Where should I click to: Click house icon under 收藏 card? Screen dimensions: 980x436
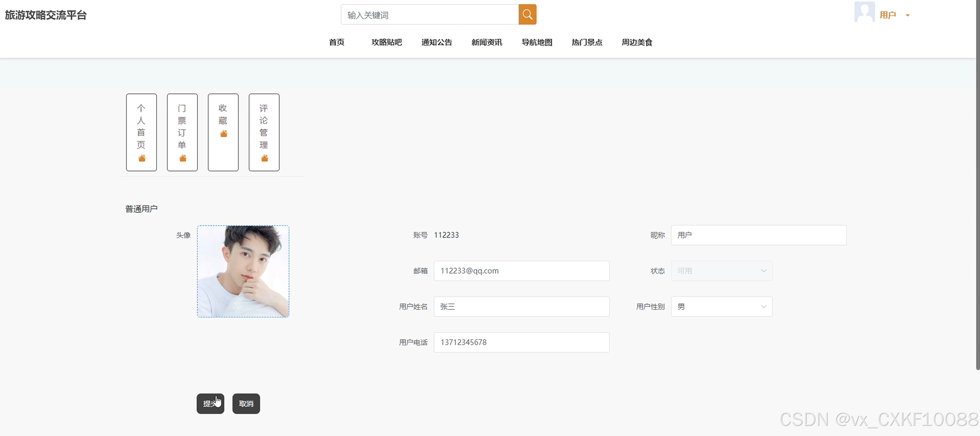tap(223, 133)
